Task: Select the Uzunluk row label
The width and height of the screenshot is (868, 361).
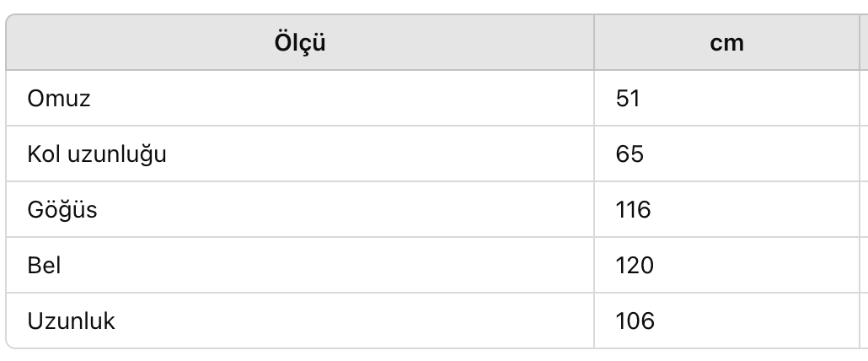Action: [71, 321]
